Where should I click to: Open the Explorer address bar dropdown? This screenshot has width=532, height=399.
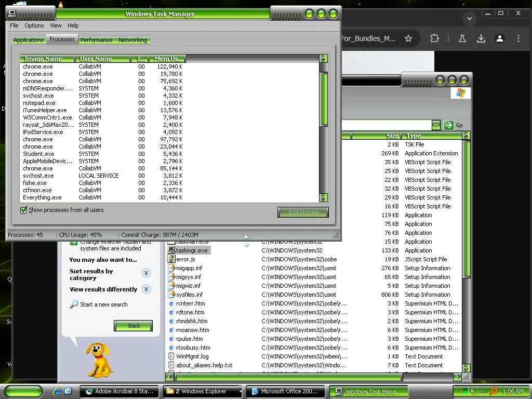(436, 125)
